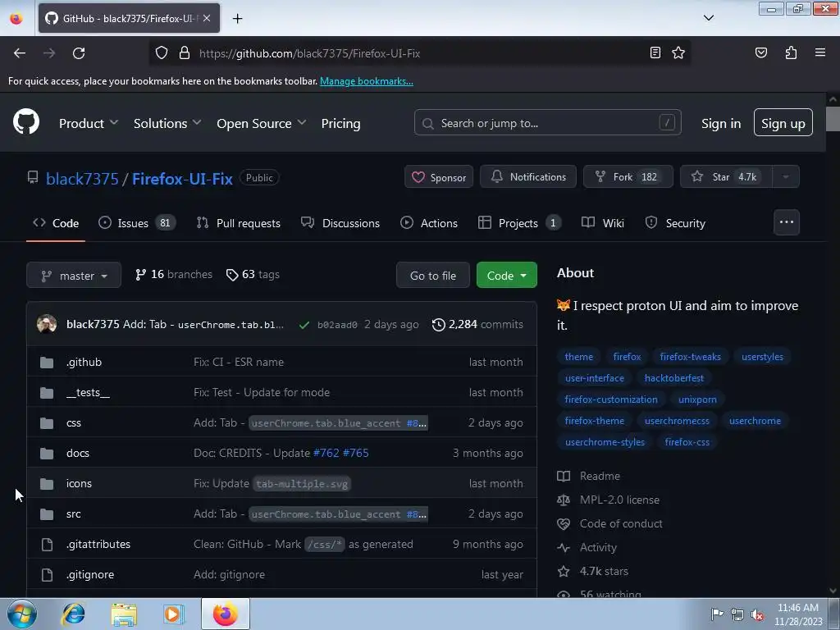
Task: Open the Code of conduct link
Action: [621, 523]
